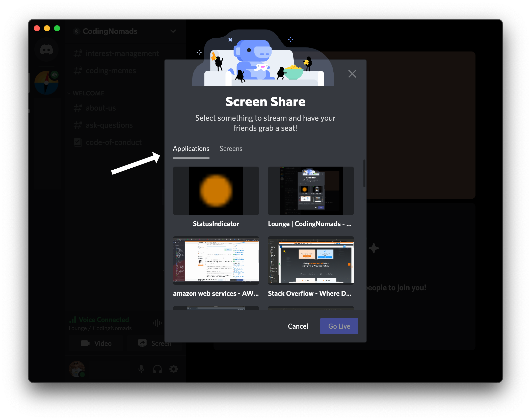Mute the microphone

[141, 369]
